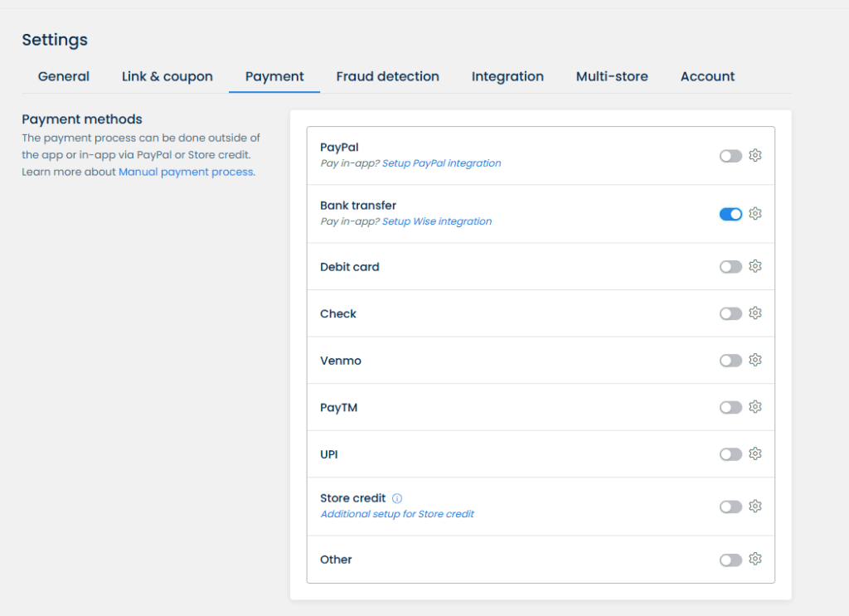
Task: Follow Additional setup for Store credit link
Action: [397, 514]
